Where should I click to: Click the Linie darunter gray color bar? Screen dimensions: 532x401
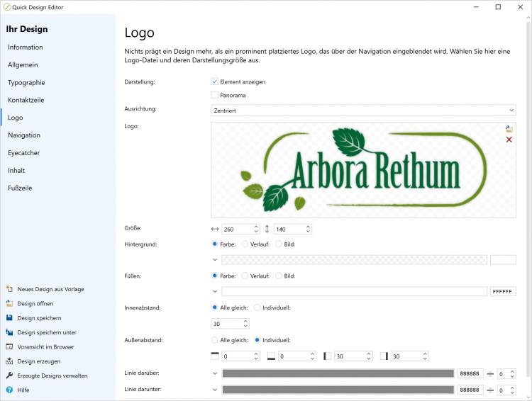338,390
